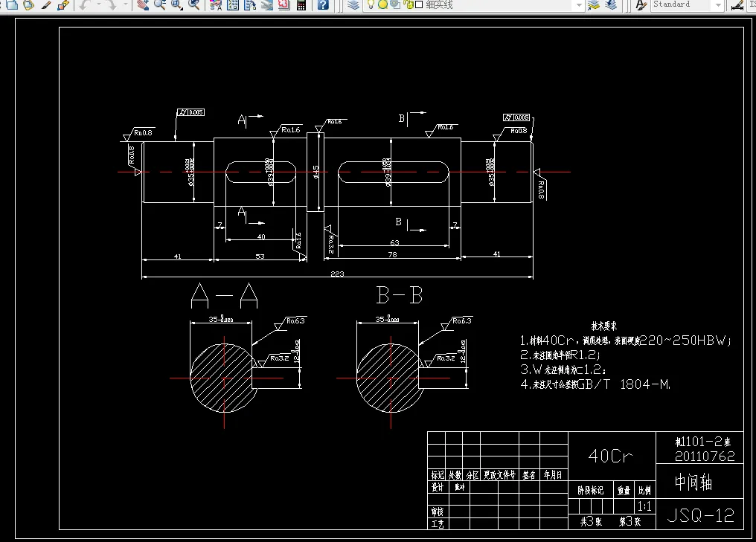756x542 pixels.
Task: Select the hatched B-B cross-section circle
Action: (390, 378)
